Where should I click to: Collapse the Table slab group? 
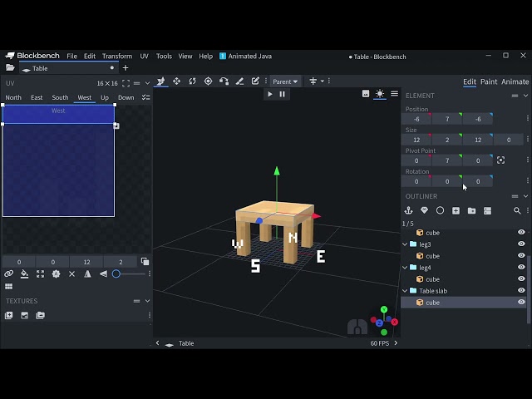(x=405, y=291)
